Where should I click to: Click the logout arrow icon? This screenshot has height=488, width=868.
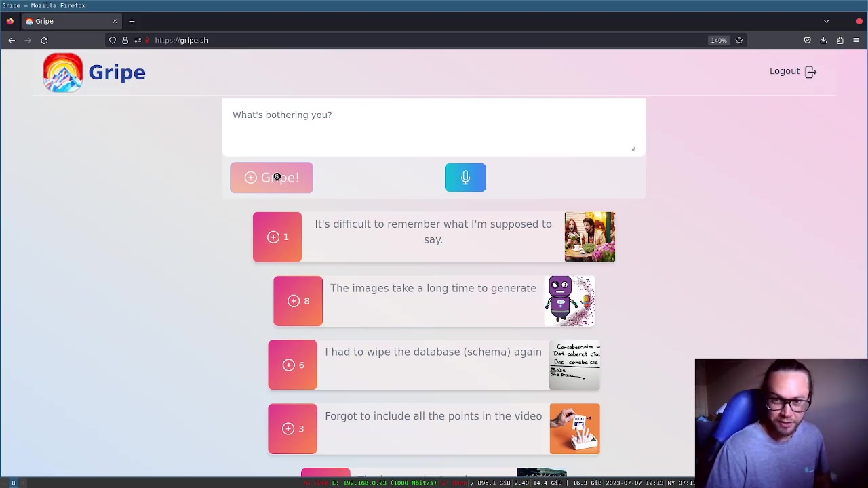(x=810, y=71)
